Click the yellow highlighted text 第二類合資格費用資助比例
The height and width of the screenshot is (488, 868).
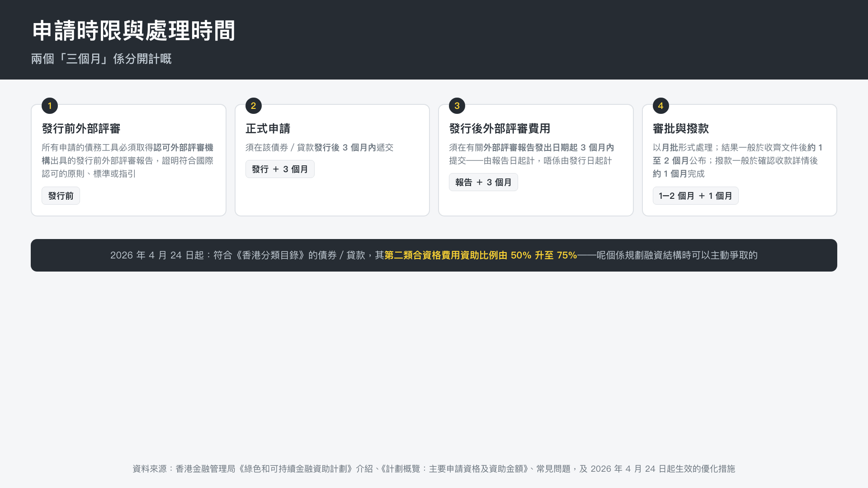pos(481,255)
